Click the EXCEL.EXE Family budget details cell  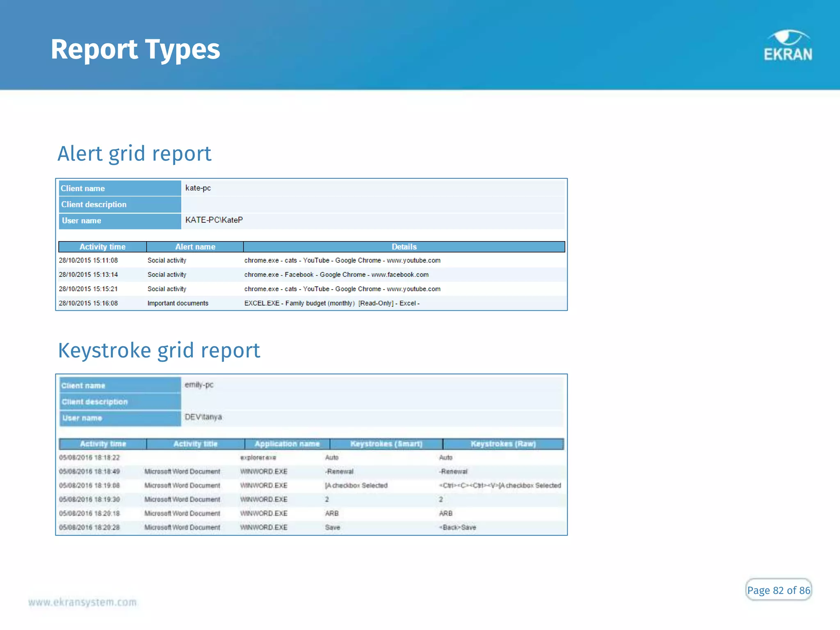coord(332,304)
